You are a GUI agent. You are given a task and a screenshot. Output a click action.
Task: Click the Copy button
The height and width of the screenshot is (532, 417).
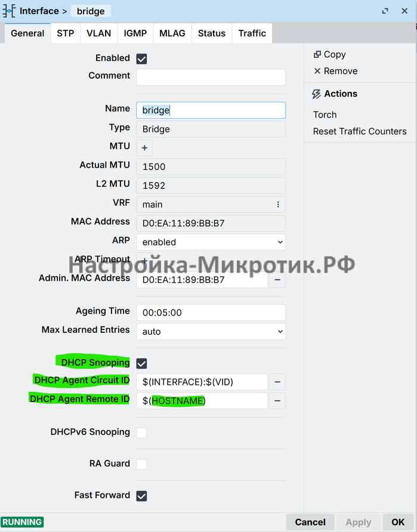[x=329, y=54]
